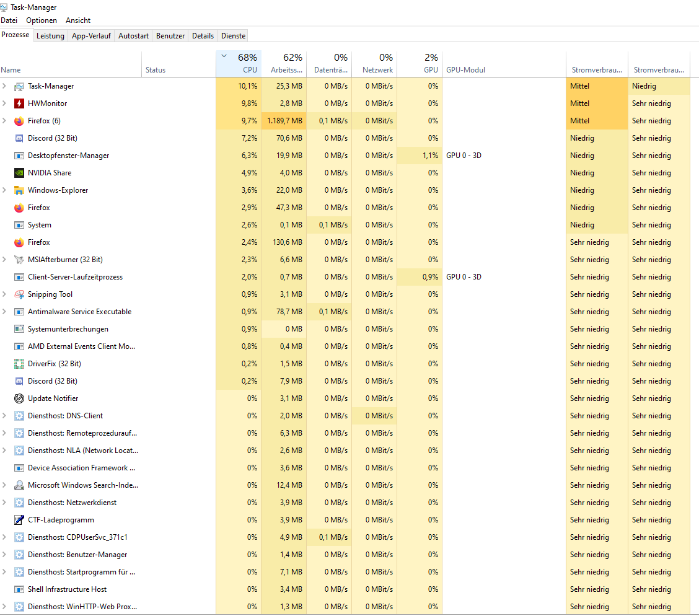The image size is (699, 616).
Task: Click the 1.189,7 MB memory cell
Action: (284, 121)
